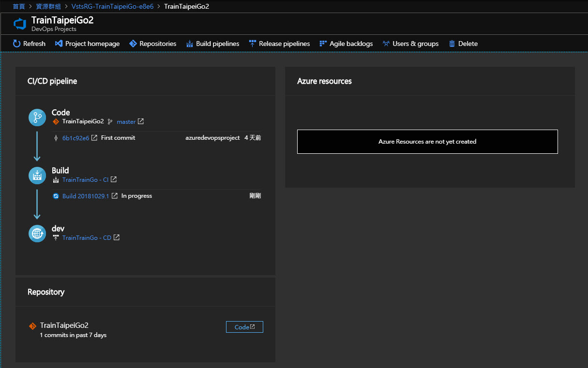Open VstsRG-TrainTaipeiGo-e8e6 breadcrumb
The image size is (588, 368).
tap(112, 6)
